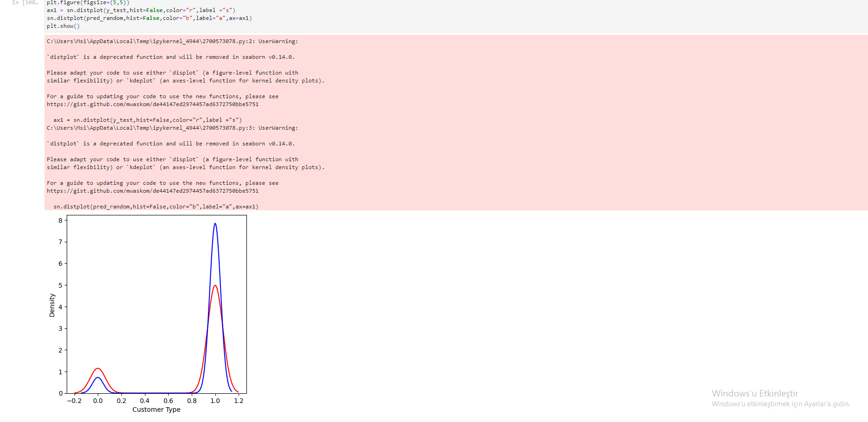This screenshot has height=422, width=868.
Task: Click the Windows'u Etkinleştir watermark text
Action: coord(755,393)
